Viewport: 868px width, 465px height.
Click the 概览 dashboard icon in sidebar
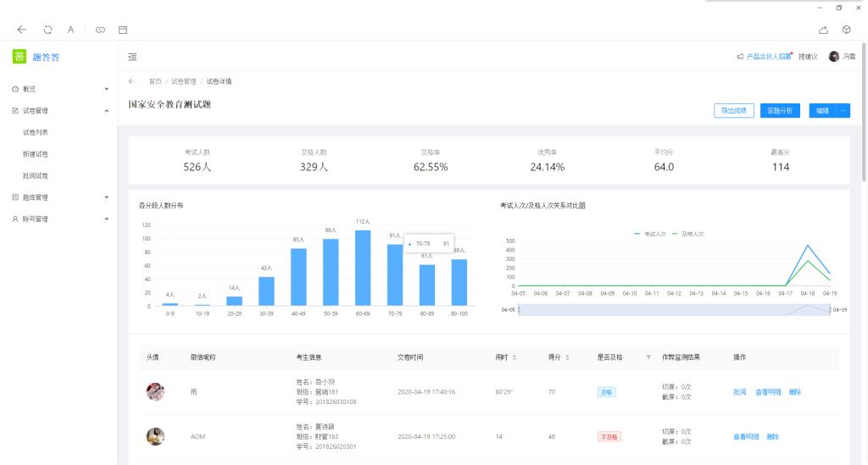point(15,89)
